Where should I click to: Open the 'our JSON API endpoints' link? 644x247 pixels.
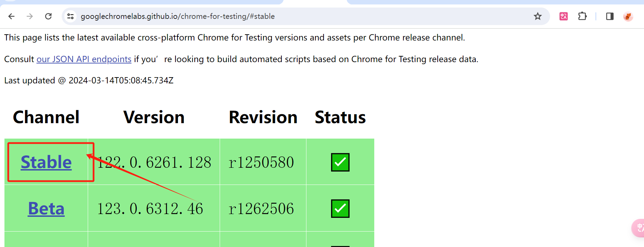pos(84,59)
